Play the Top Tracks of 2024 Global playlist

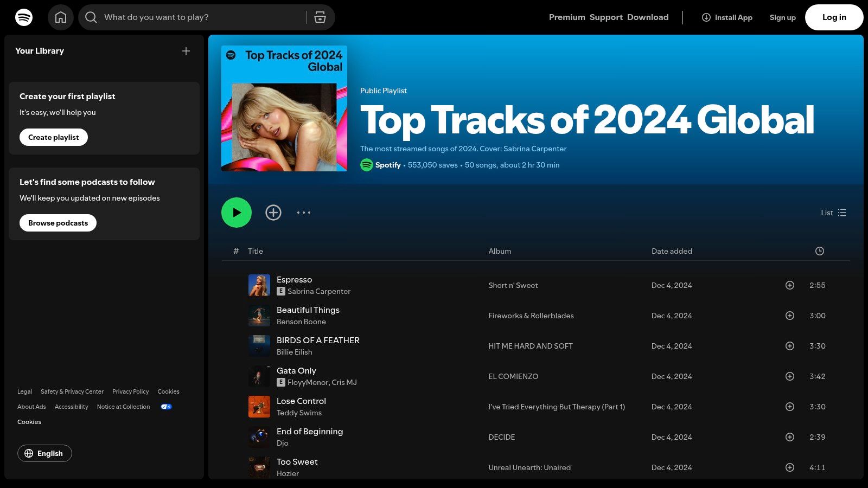coord(236,212)
